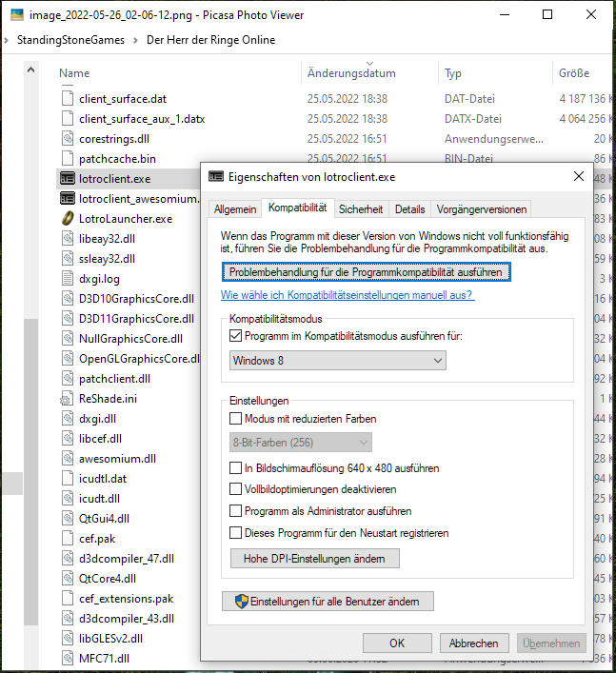Image resolution: width=616 pixels, height=673 pixels.
Task: Close the Eigenschaften von lotroclient.exe dialog
Action: [579, 176]
